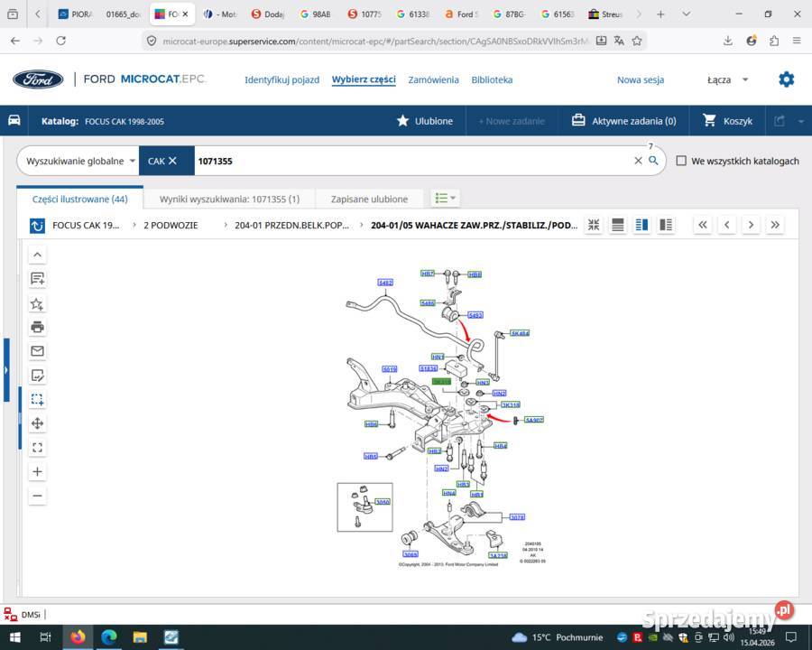The width and height of the screenshot is (812, 650).
Task: Switch to 'Wyniki wyszukiwania: 1071355 (1)' tab
Action: [229, 199]
